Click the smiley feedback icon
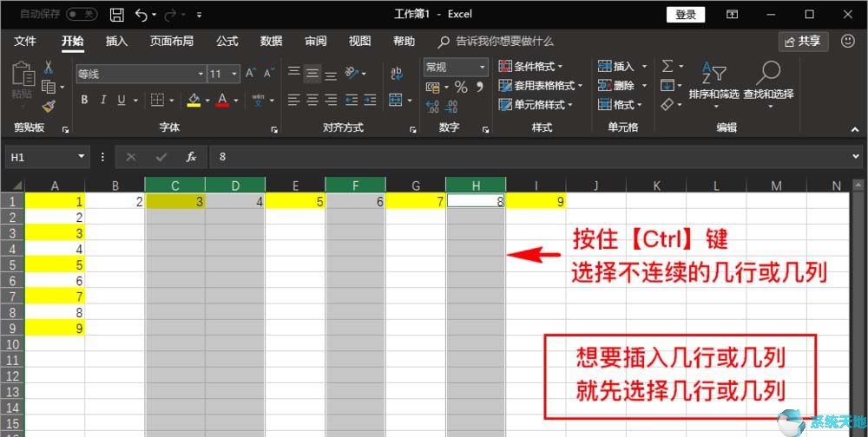 point(847,41)
